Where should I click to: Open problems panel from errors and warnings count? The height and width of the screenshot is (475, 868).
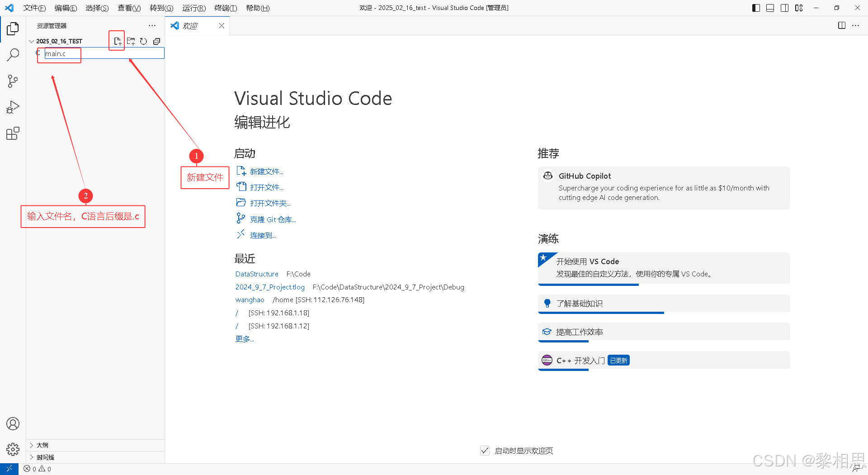pos(37,469)
